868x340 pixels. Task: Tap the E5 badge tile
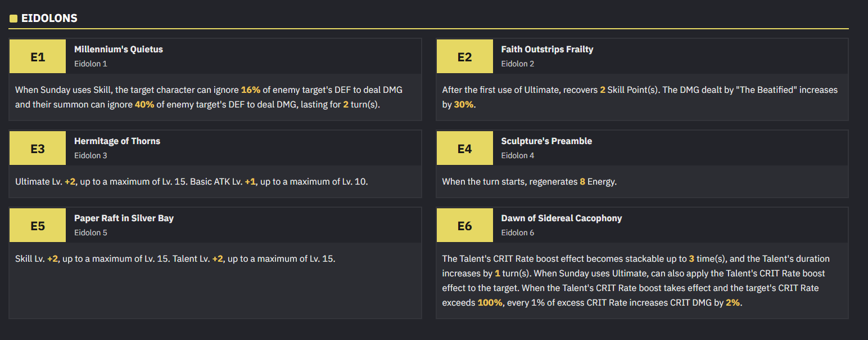(38, 226)
